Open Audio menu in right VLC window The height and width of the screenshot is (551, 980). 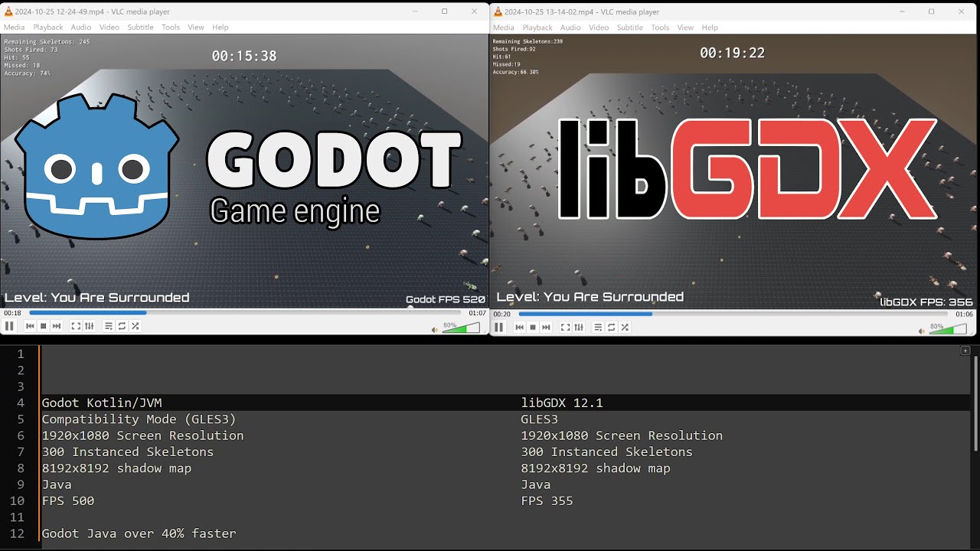pos(570,28)
